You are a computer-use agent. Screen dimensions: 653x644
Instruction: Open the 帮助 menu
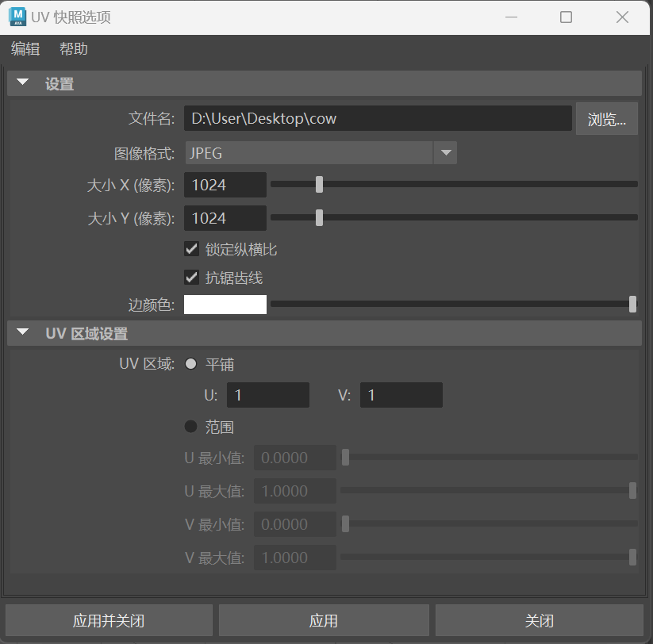click(x=73, y=48)
